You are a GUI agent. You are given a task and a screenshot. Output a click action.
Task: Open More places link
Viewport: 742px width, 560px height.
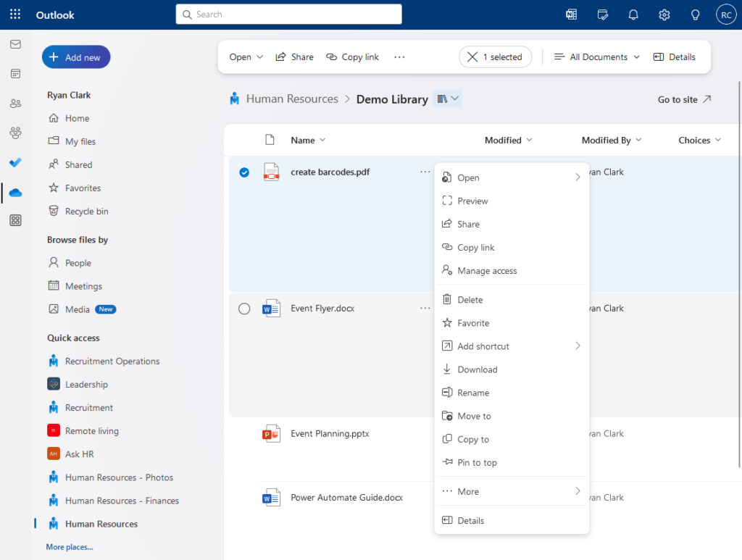point(70,547)
